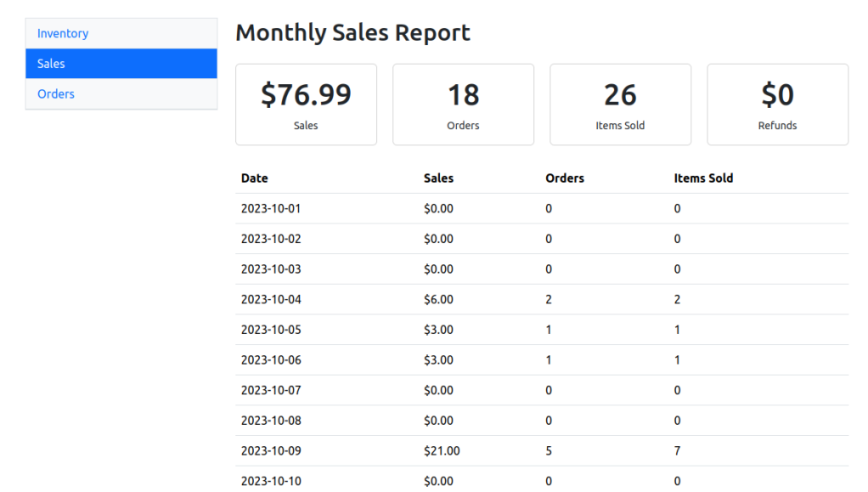
Task: Click the Orders column header in table
Action: [565, 178]
